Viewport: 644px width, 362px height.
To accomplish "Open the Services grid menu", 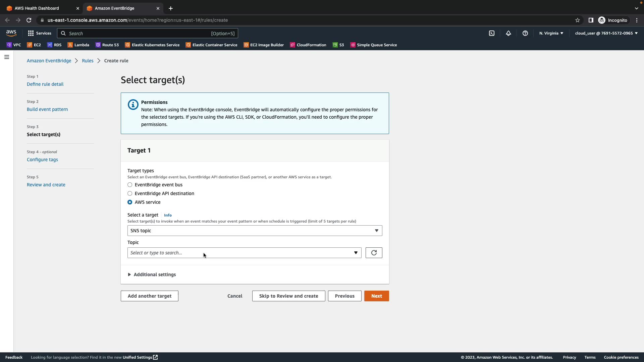I will tap(40, 33).
